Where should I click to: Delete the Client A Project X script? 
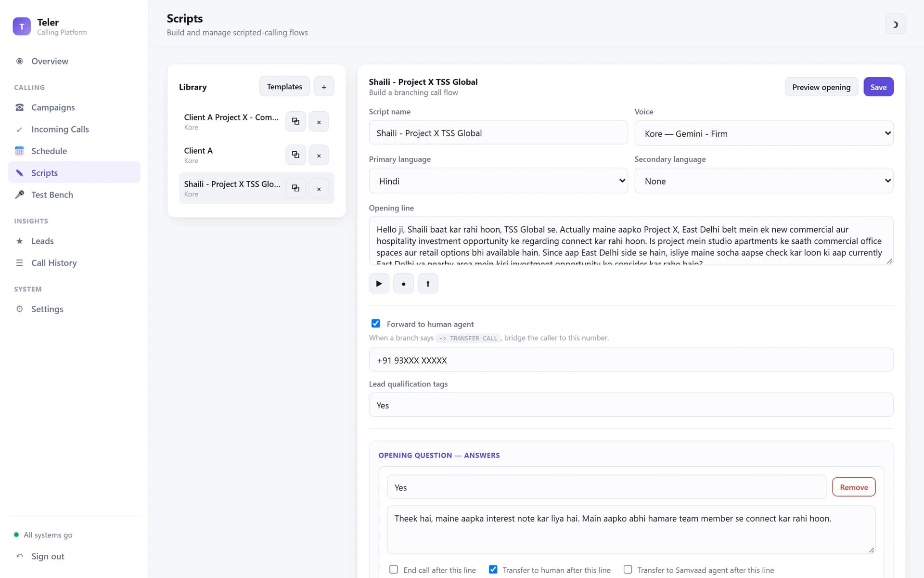tap(319, 121)
